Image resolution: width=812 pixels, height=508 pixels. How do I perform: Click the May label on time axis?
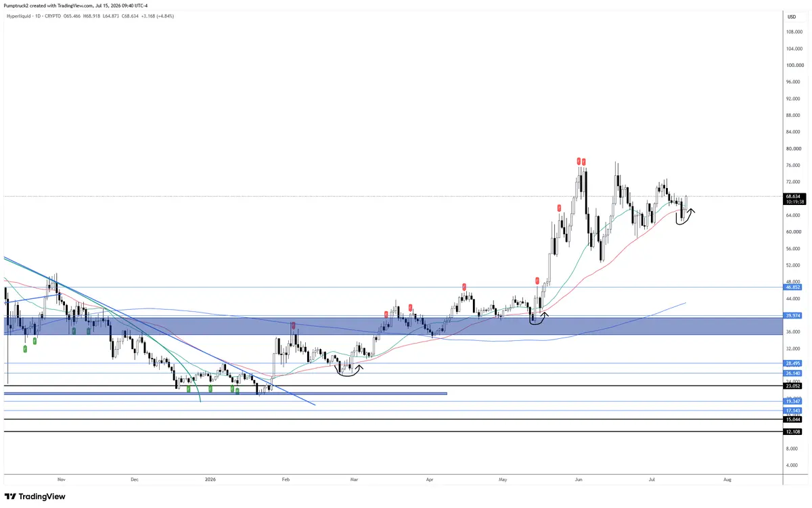(503, 480)
